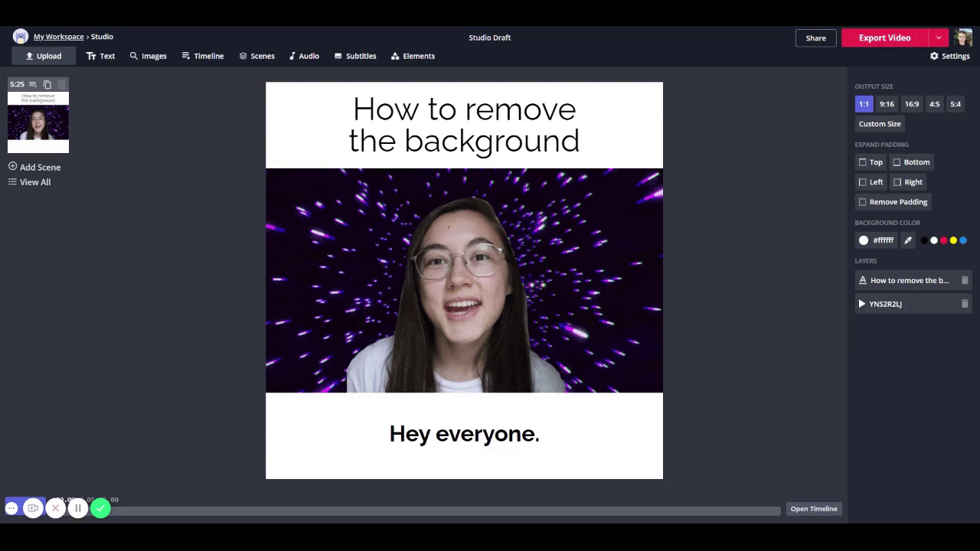980x551 pixels.
Task: Pick a background color with the eyedropper
Action: coord(908,240)
